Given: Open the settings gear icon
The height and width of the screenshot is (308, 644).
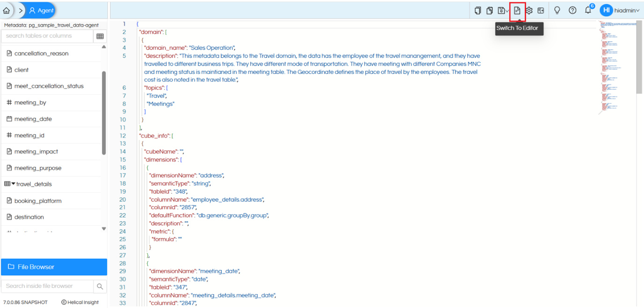Looking at the screenshot, I should 529,10.
